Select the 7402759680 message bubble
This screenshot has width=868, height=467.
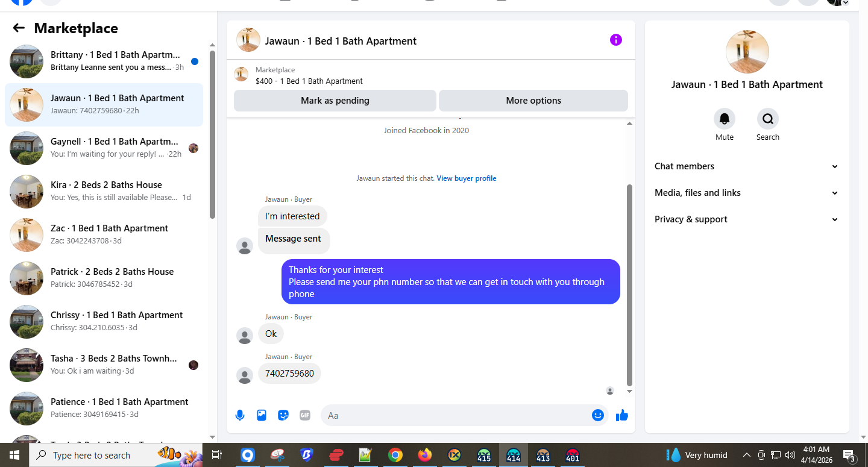point(289,374)
